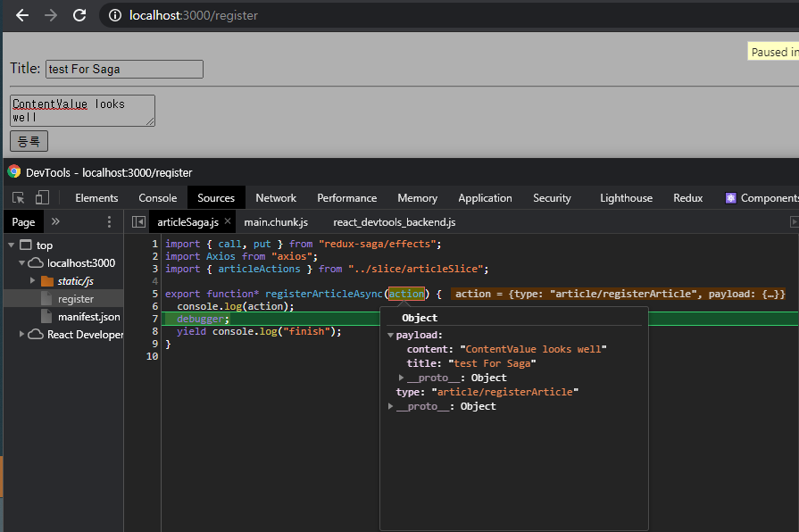Reload the register page
This screenshot has width=799, height=532.
[x=79, y=15]
